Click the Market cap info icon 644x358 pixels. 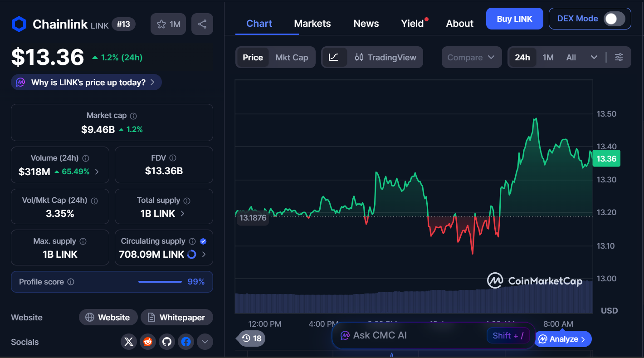pyautogui.click(x=133, y=116)
